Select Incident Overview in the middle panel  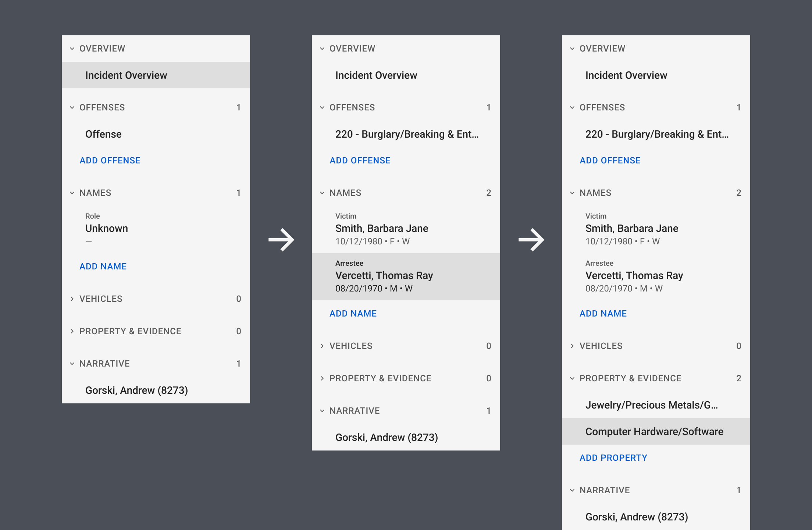click(406, 75)
